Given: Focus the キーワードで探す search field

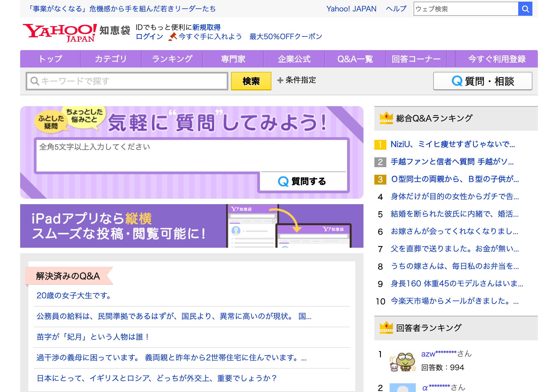Looking at the screenshot, I should [127, 81].
